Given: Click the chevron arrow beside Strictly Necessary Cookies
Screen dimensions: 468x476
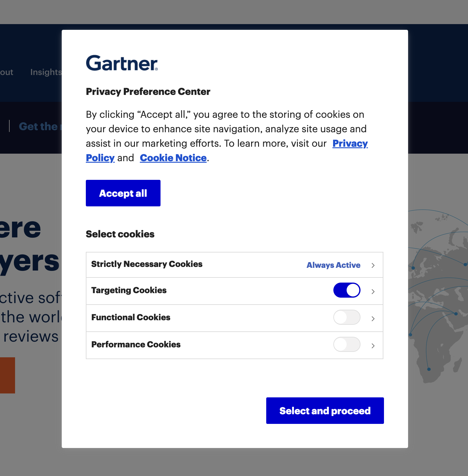Looking at the screenshot, I should point(373,265).
